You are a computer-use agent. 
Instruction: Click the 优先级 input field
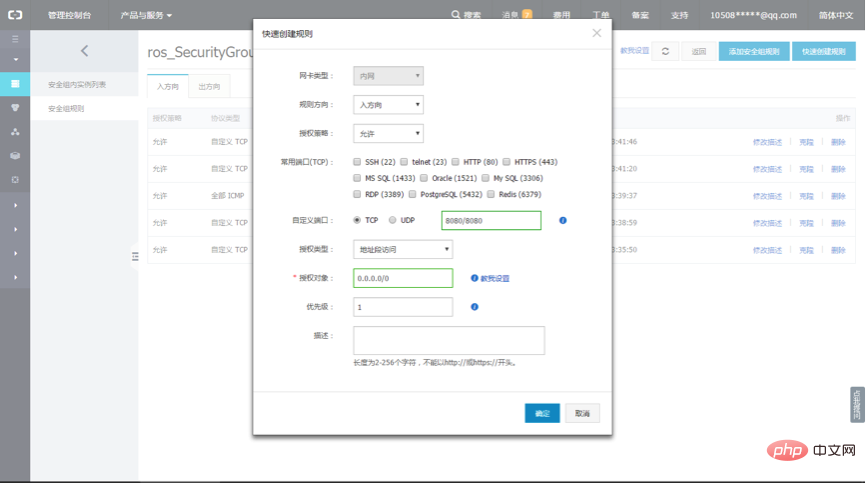[403, 307]
